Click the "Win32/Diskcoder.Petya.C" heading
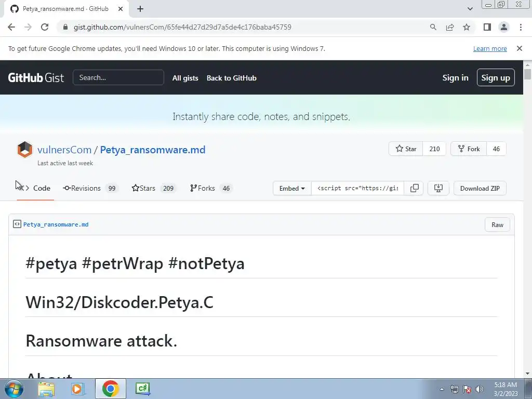This screenshot has height=399, width=532. (119, 302)
